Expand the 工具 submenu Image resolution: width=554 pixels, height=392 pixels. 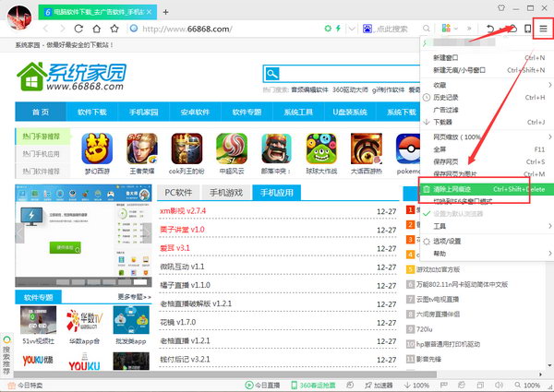487,226
